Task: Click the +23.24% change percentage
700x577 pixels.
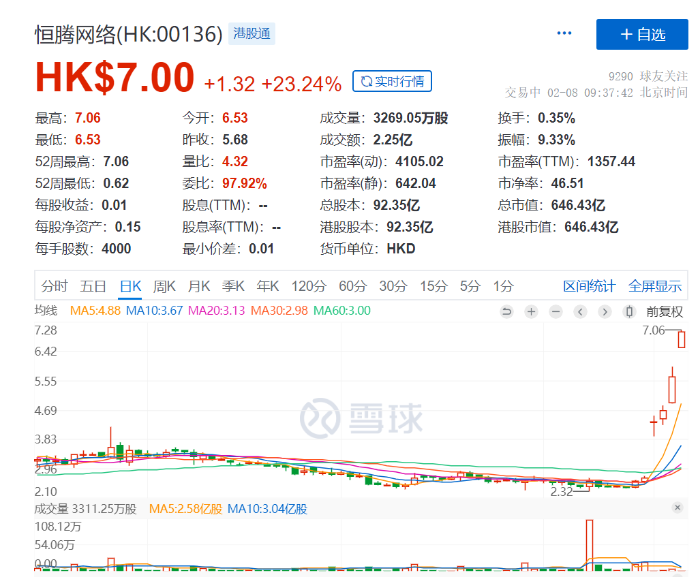Action: (302, 84)
